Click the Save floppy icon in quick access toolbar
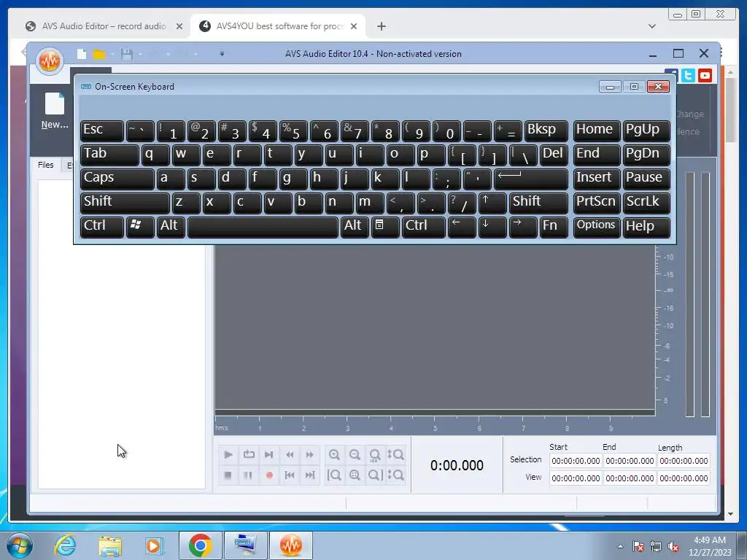 click(127, 54)
